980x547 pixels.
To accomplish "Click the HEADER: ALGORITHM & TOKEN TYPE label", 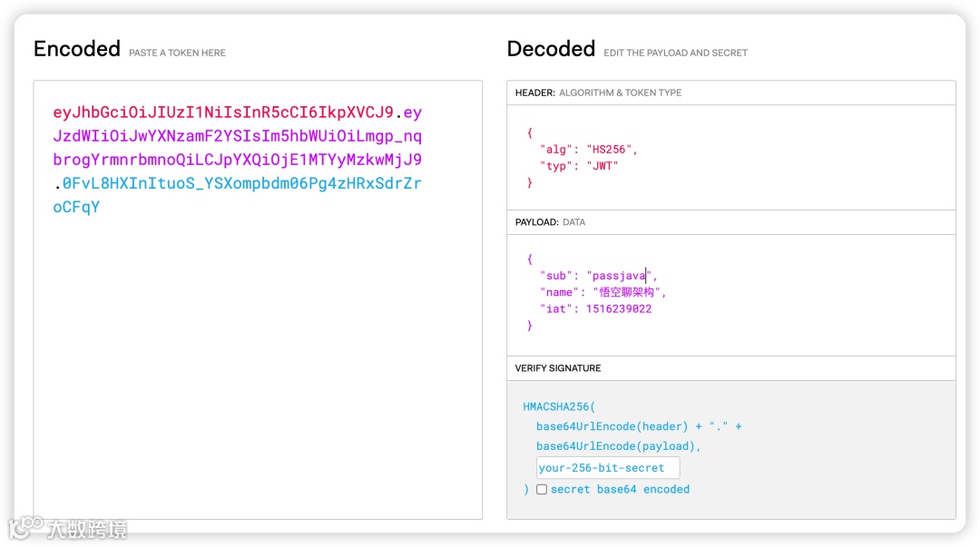I will pyautogui.click(x=598, y=93).
